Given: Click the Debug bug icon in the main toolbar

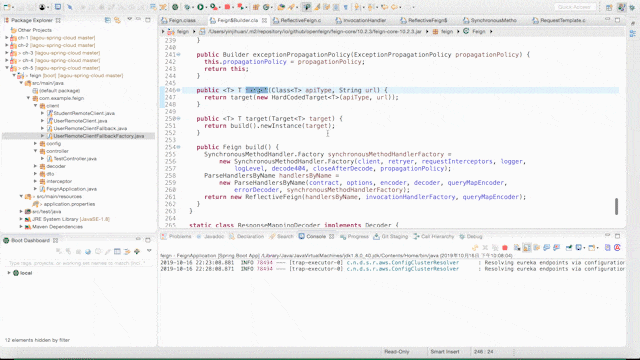Looking at the screenshot, I should click(x=187, y=7).
